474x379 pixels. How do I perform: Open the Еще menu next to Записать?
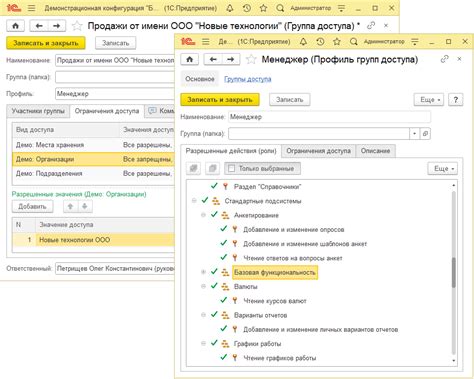[x=429, y=100]
